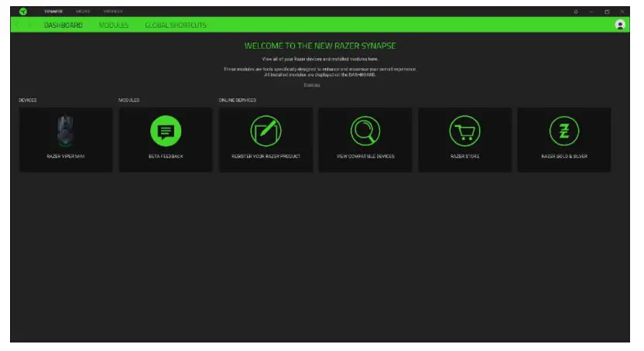Click the back navigation arrow

pyautogui.click(x=17, y=25)
